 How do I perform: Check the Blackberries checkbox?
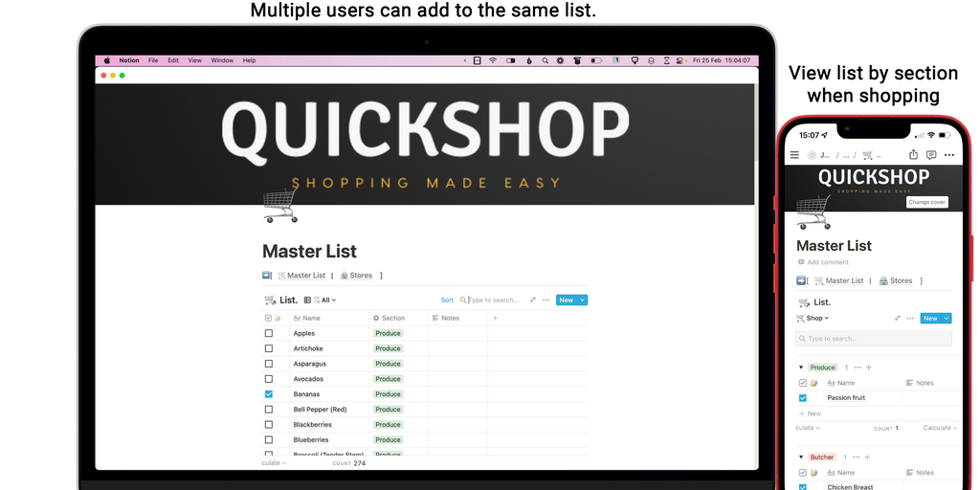click(x=269, y=424)
